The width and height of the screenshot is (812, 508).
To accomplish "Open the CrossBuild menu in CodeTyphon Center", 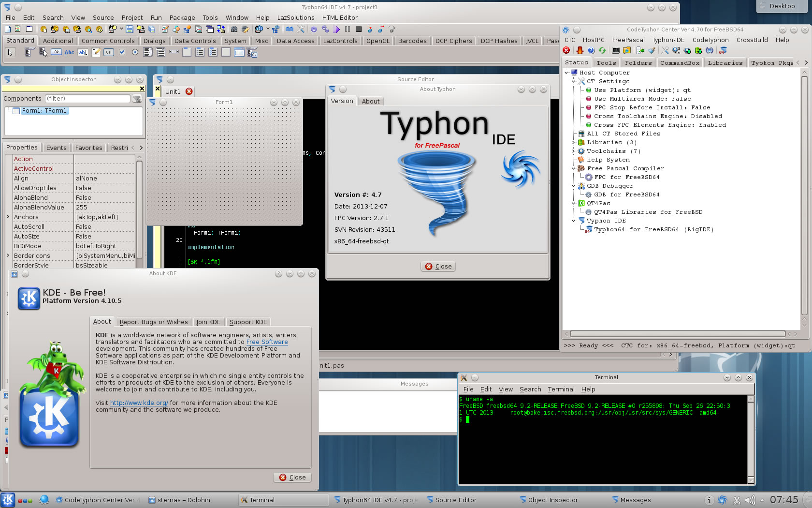I will coord(752,40).
